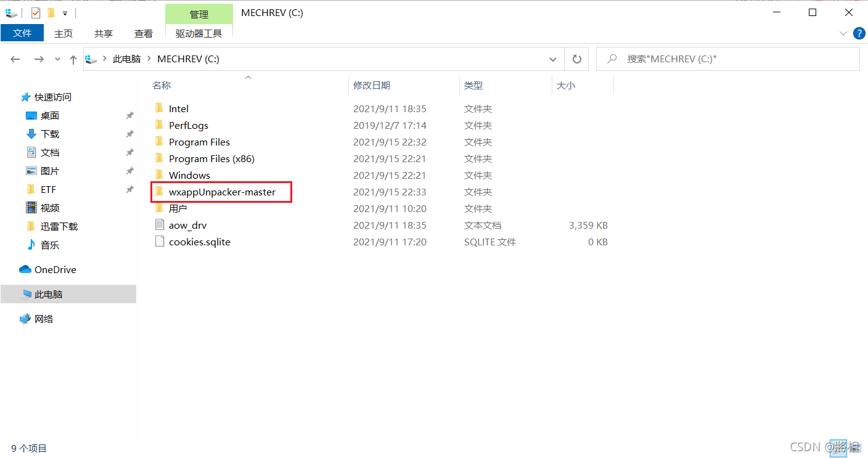Open the address bar history dropdown
Image resolution: width=868 pixels, height=458 pixels.
553,59
